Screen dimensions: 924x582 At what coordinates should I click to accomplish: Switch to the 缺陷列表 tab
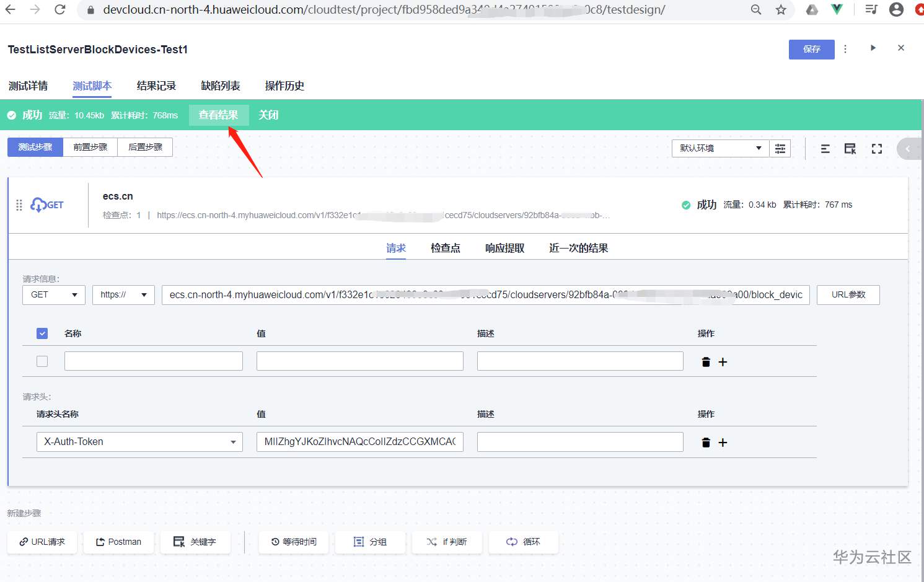coord(221,86)
